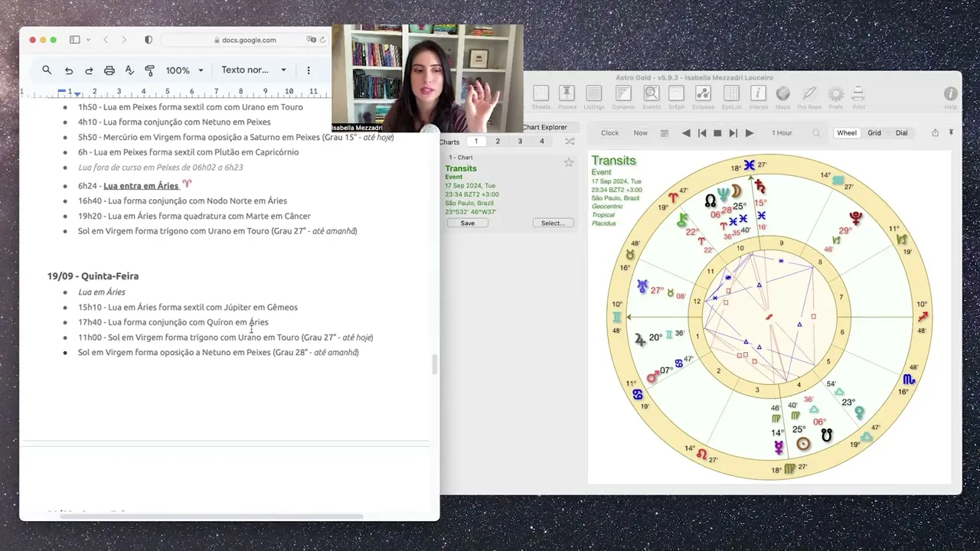
Task: Select chart tab 4
Action: 542,142
